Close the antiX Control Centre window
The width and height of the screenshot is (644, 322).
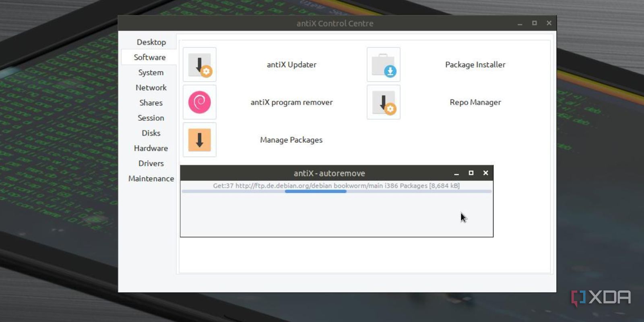click(x=549, y=23)
